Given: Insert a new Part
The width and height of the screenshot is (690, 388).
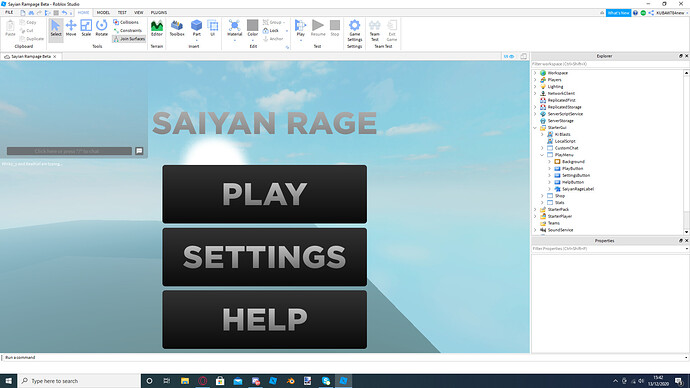Looking at the screenshot, I should (x=196, y=27).
